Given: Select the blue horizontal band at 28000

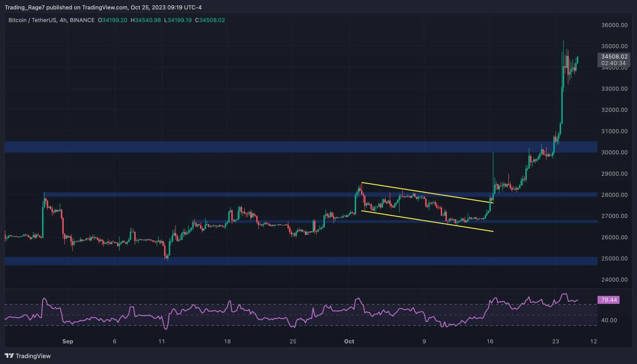Looking at the screenshot, I should pyautogui.click(x=321, y=194).
